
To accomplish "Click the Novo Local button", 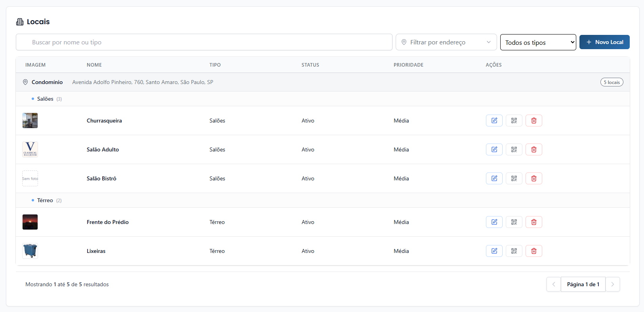I will pos(604,42).
